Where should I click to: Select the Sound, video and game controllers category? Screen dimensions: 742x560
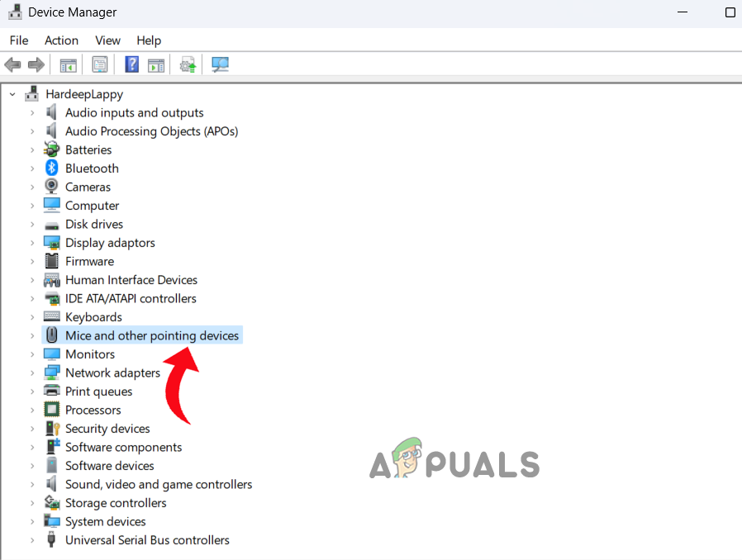tap(158, 484)
